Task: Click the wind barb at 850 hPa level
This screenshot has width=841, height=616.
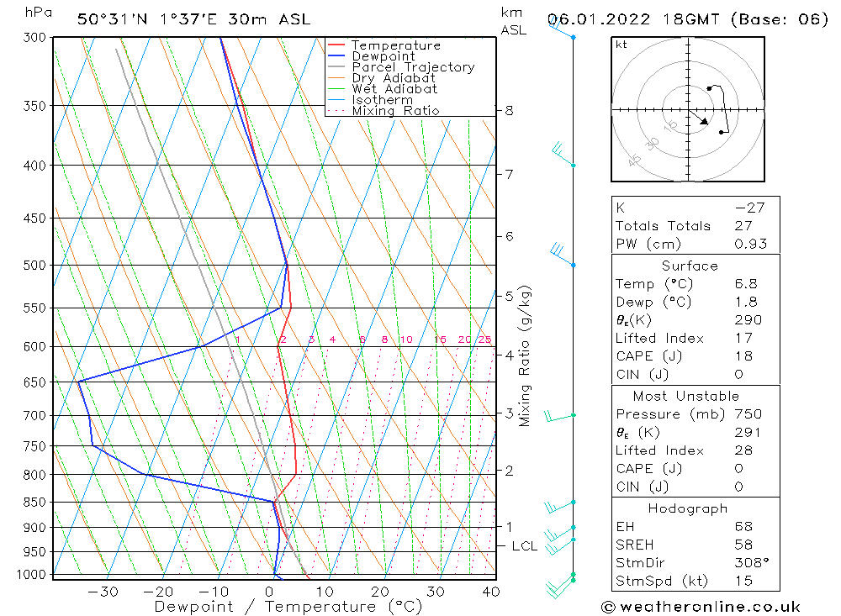Action: pos(560,505)
